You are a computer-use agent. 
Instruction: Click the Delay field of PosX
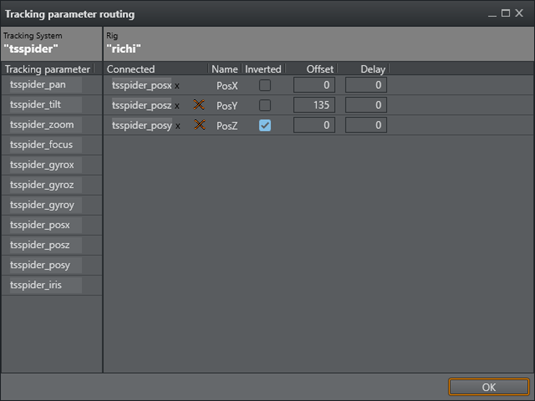(366, 85)
